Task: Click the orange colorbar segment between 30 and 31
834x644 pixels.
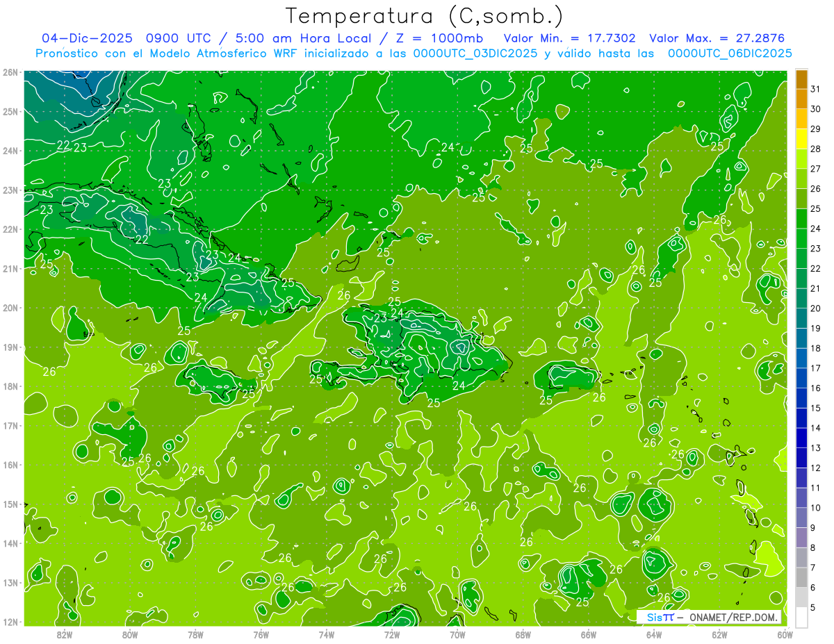Action: pyautogui.click(x=801, y=99)
